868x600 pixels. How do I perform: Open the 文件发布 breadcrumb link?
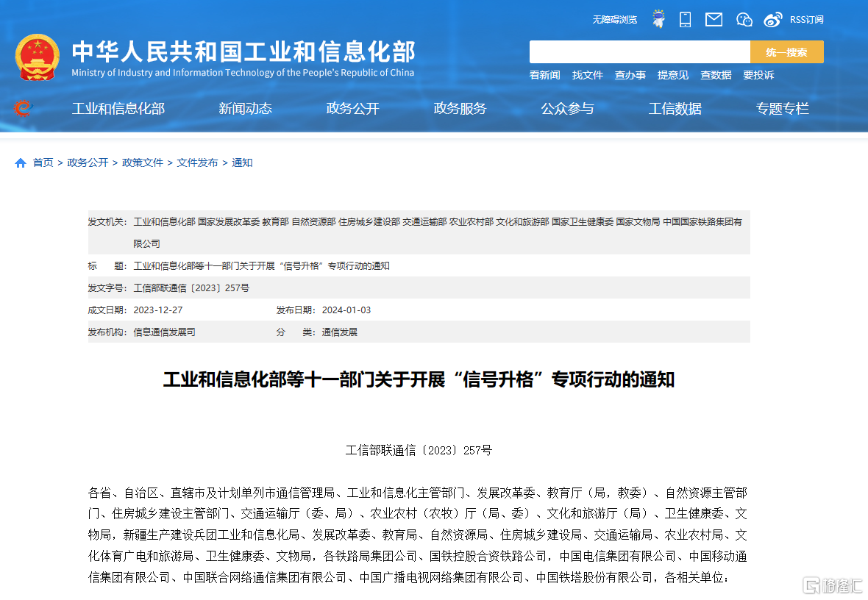[x=196, y=162]
